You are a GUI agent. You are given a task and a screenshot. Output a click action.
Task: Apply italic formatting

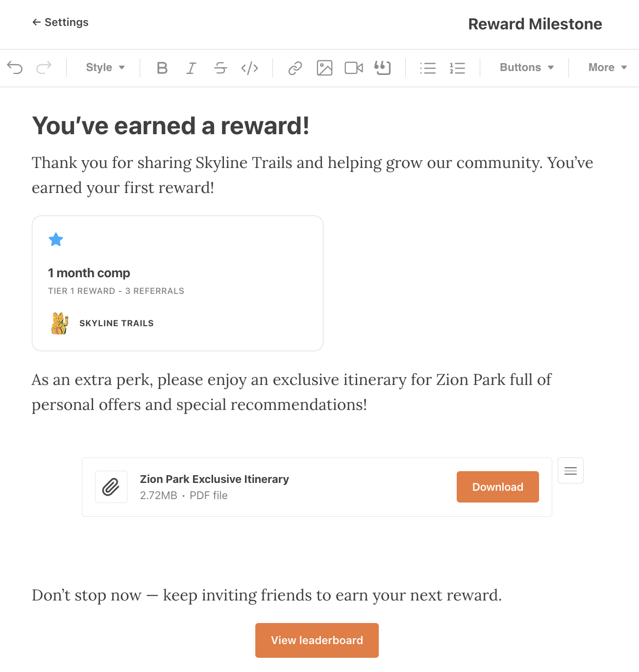(x=191, y=68)
